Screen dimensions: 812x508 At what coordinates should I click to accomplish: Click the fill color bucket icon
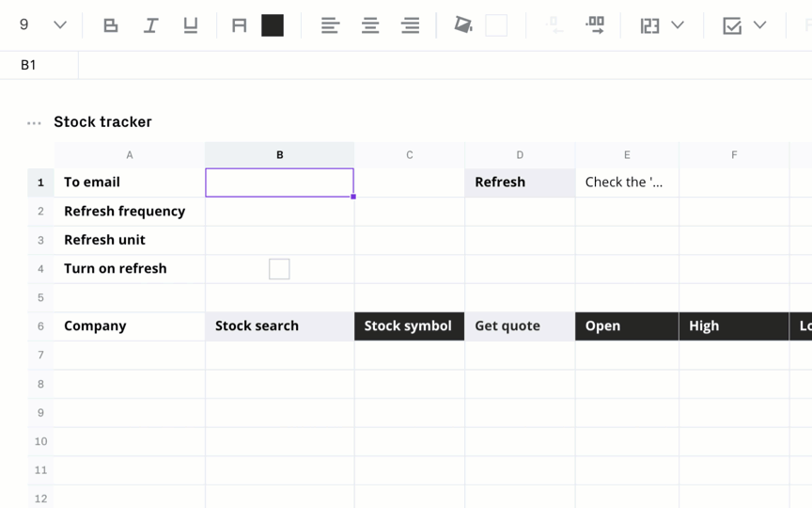coord(463,24)
